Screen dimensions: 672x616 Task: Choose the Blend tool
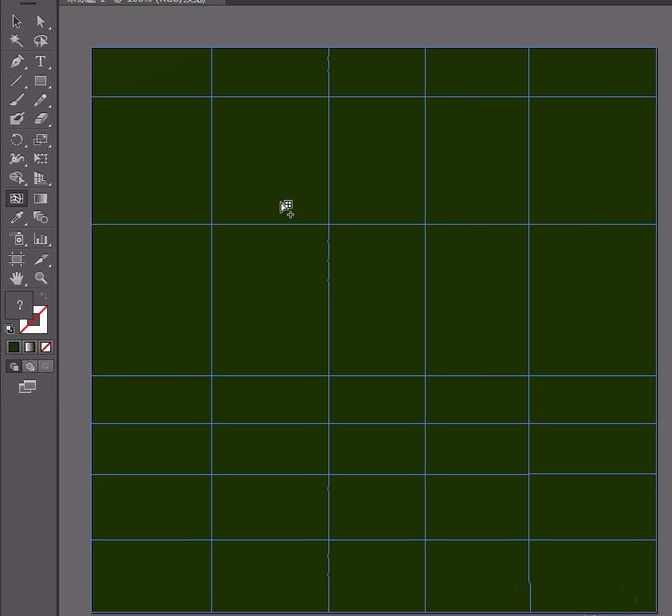click(x=41, y=218)
